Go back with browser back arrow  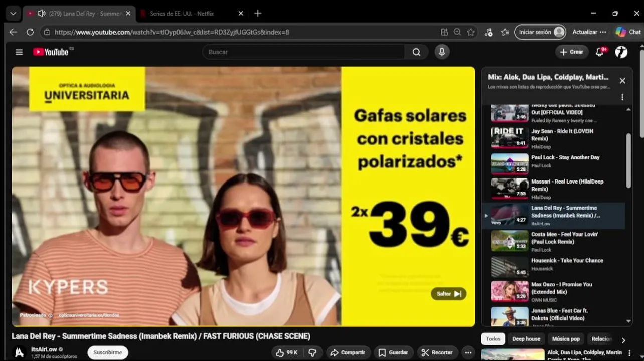pos(13,32)
